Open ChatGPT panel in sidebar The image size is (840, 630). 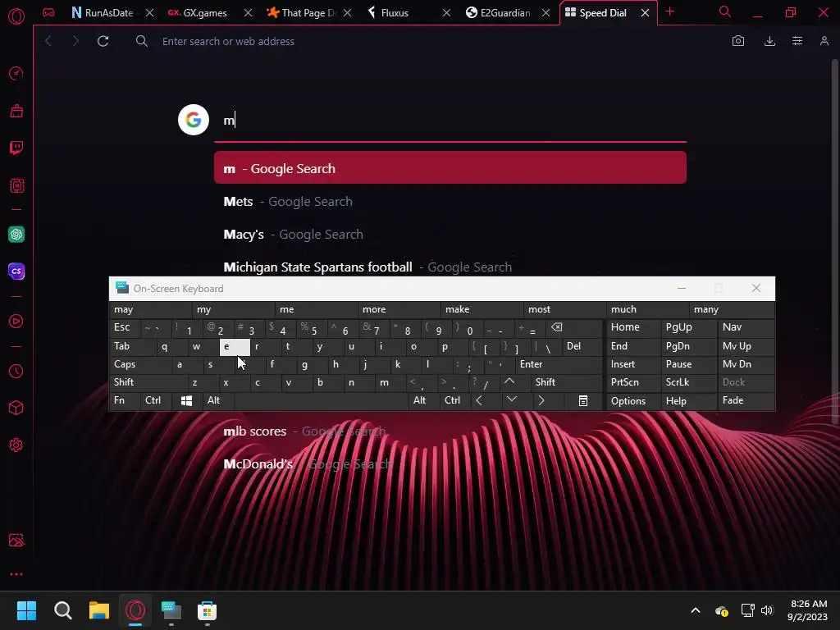[x=16, y=234]
